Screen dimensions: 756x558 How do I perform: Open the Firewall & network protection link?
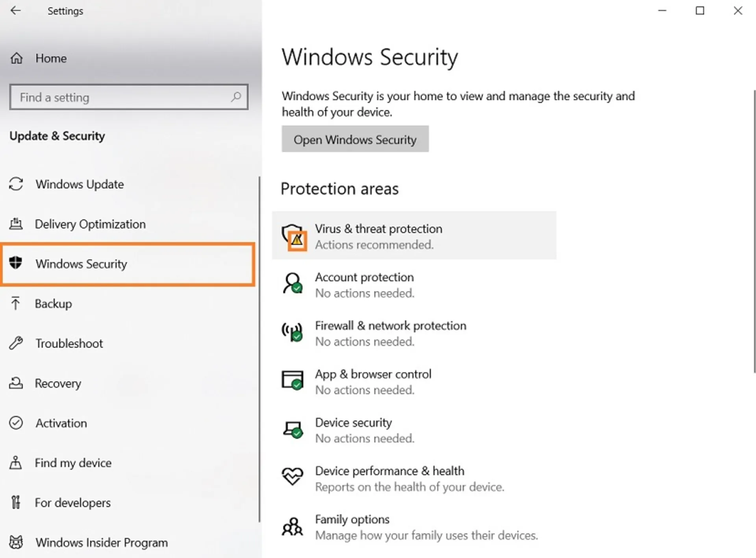pos(390,325)
